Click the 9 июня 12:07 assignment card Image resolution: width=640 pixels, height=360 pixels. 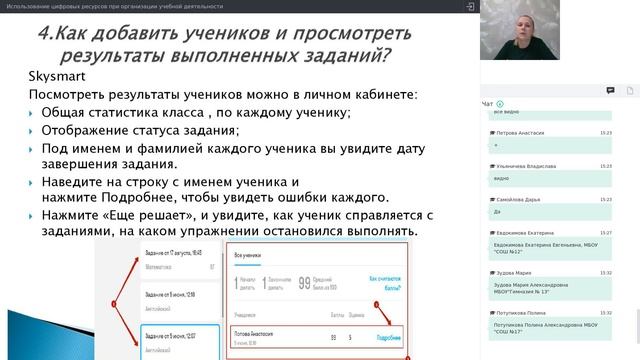(x=180, y=342)
